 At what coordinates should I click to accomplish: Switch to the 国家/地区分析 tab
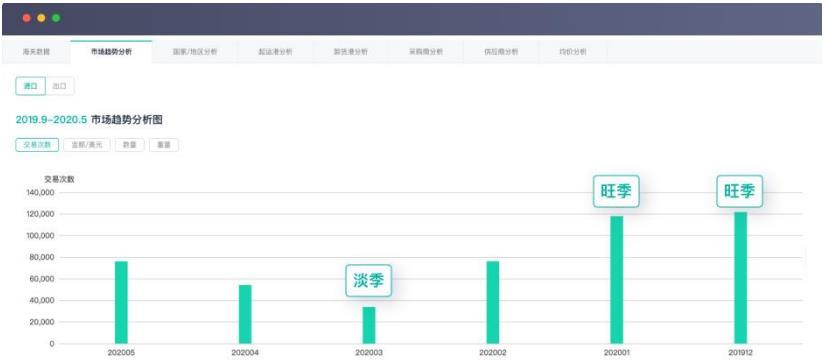tap(195, 52)
